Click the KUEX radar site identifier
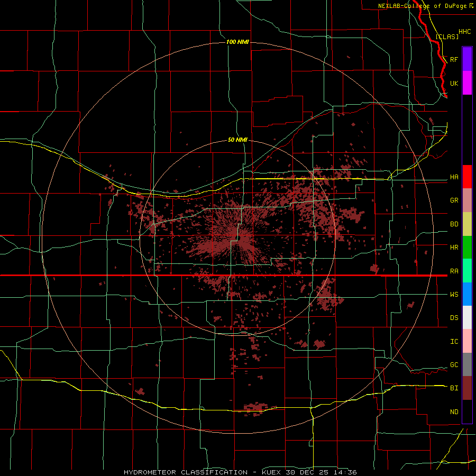 [x=272, y=472]
